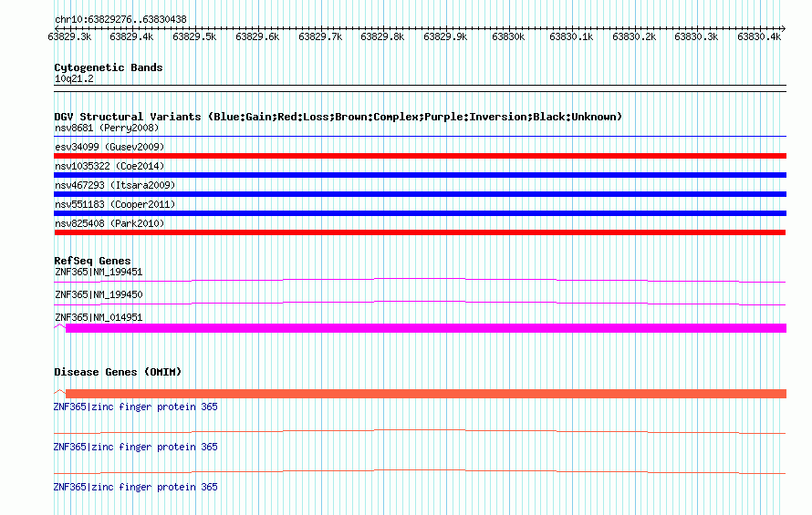Open the first ZNF365 zinc finger protein link
This screenshot has height=515, width=812.
point(136,407)
